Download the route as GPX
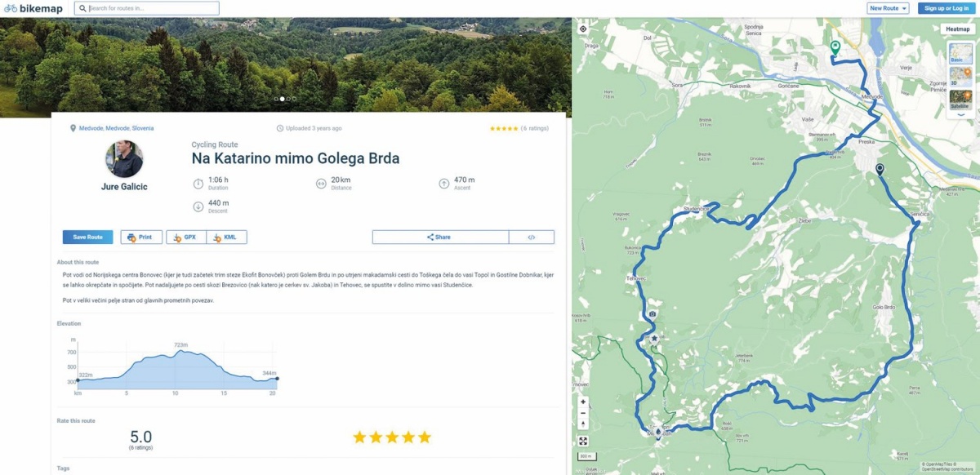The height and width of the screenshot is (475, 980). pyautogui.click(x=186, y=237)
